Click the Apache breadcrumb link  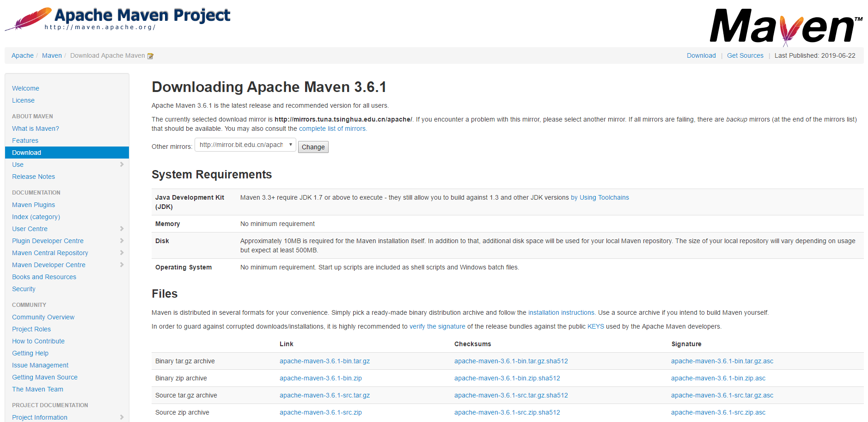tap(23, 55)
